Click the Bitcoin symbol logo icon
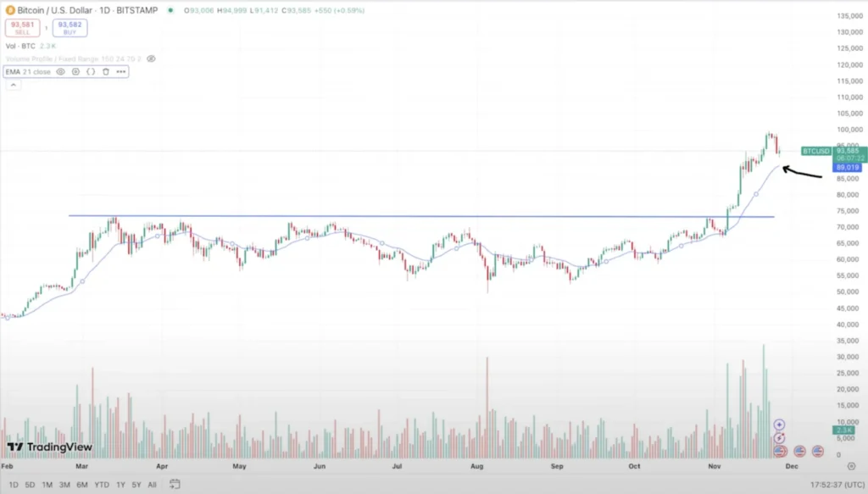This screenshot has height=494, width=868. tap(10, 10)
